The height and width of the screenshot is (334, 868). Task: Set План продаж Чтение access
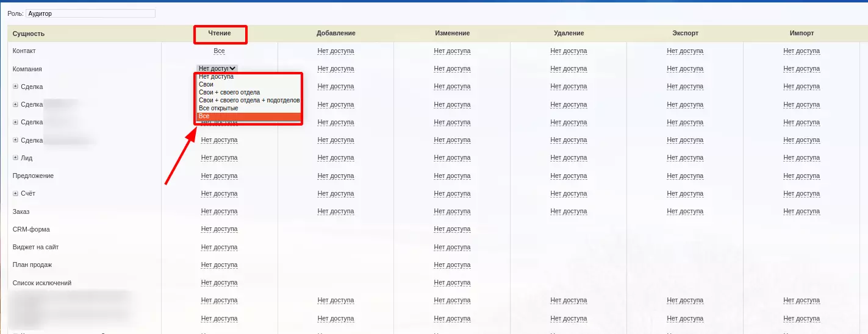pyautogui.click(x=219, y=265)
